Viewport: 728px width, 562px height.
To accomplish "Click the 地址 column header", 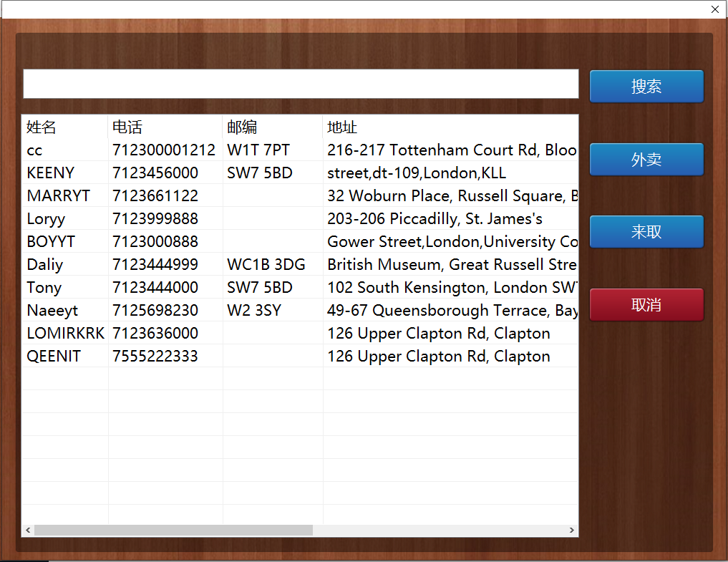I will coord(342,127).
